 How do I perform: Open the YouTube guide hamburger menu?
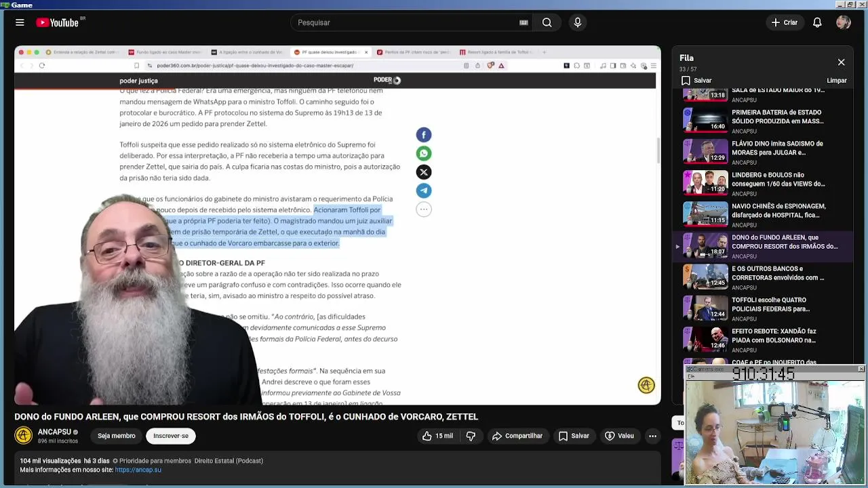[x=20, y=22]
